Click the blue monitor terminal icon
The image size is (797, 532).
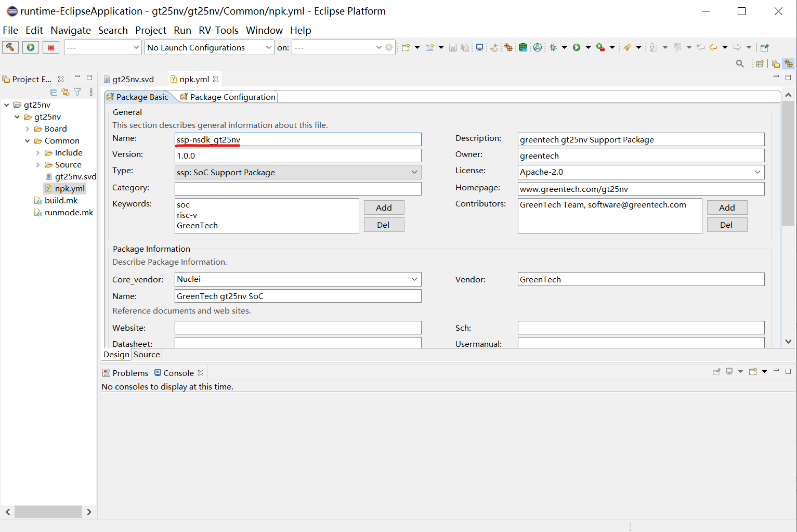coord(479,47)
